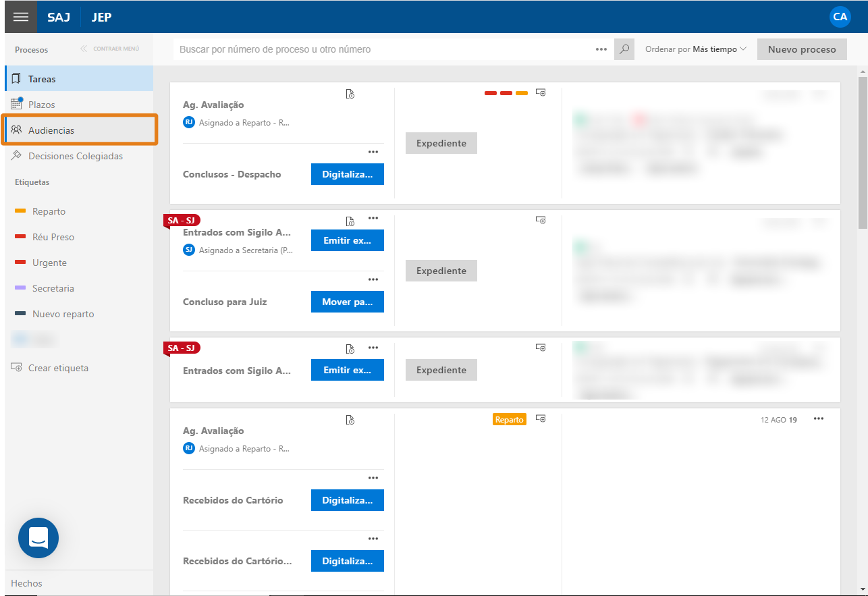The image size is (868, 596).
Task: Click the search magnifier icon
Action: [x=624, y=49]
